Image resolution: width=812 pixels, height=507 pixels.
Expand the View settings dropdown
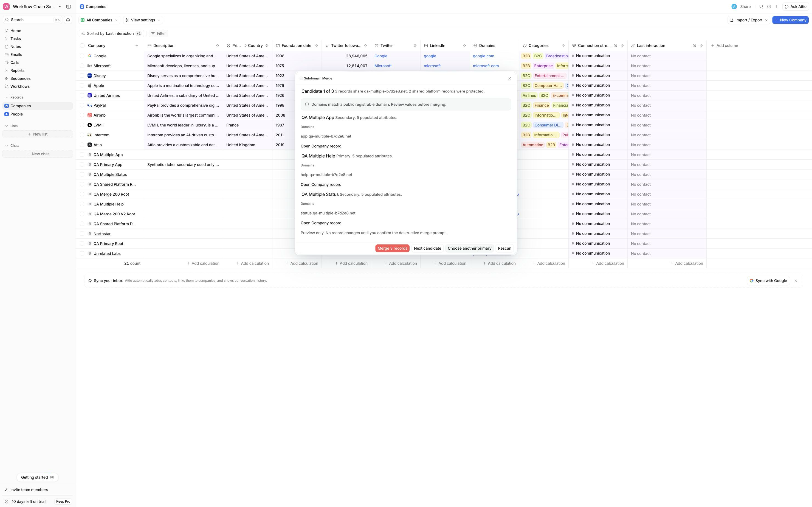143,20
